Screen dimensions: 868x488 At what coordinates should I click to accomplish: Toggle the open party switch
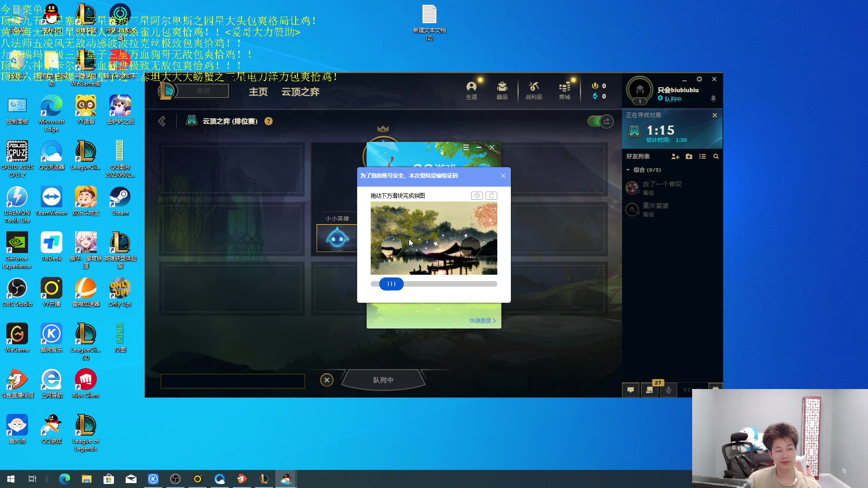pyautogui.click(x=600, y=121)
